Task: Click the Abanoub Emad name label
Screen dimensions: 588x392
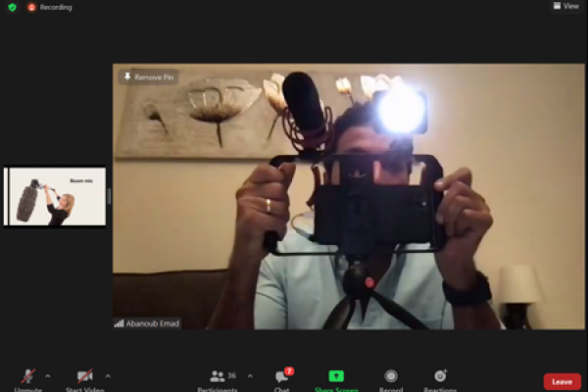Action: click(153, 323)
